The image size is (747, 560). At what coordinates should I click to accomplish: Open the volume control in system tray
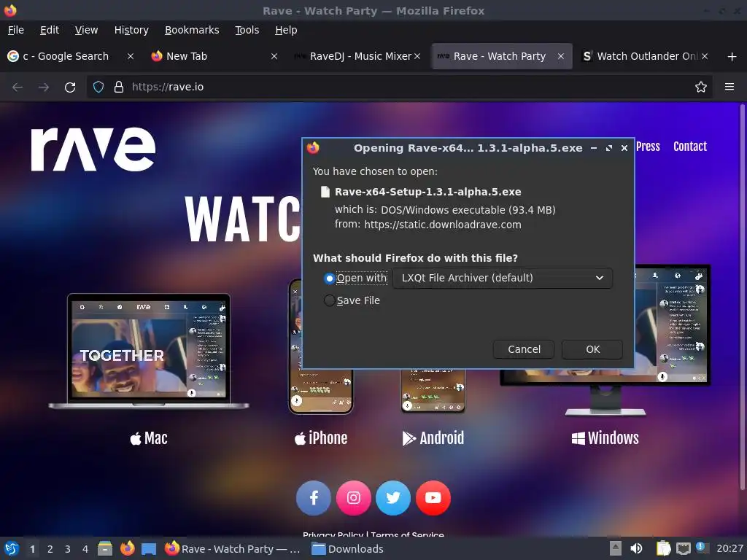point(636,548)
